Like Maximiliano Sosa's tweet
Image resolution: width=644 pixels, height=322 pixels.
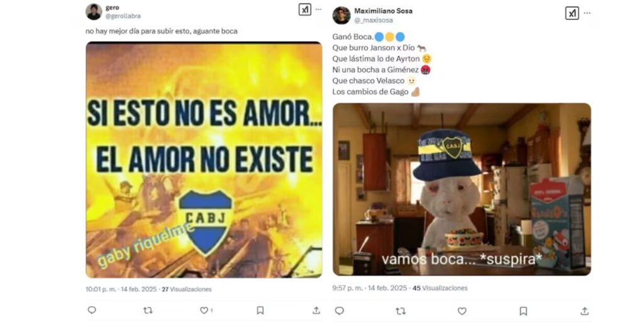tap(462, 311)
